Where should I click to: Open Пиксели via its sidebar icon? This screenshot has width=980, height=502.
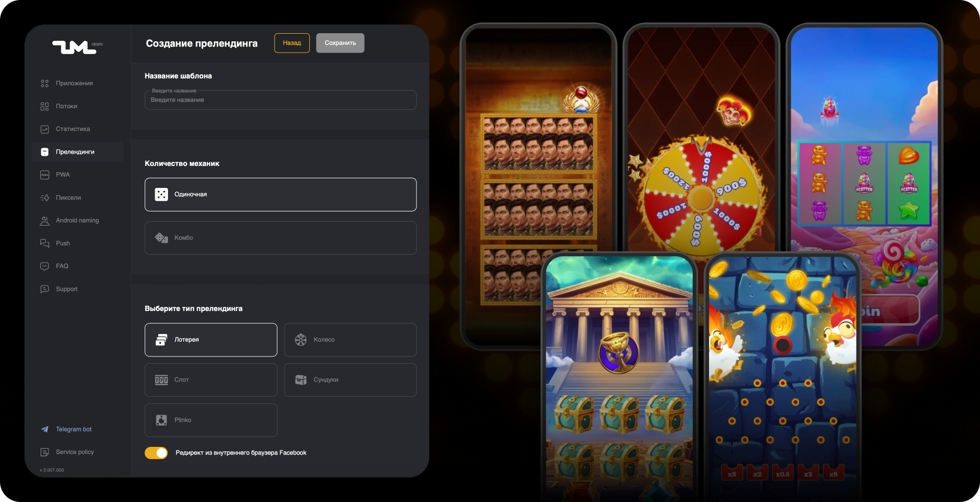pos(44,198)
